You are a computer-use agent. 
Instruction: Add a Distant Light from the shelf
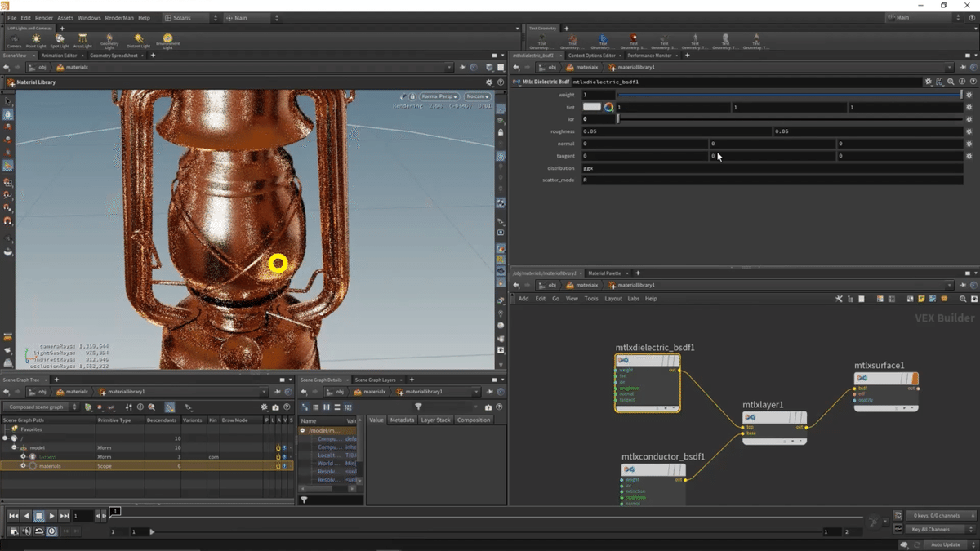(x=139, y=39)
